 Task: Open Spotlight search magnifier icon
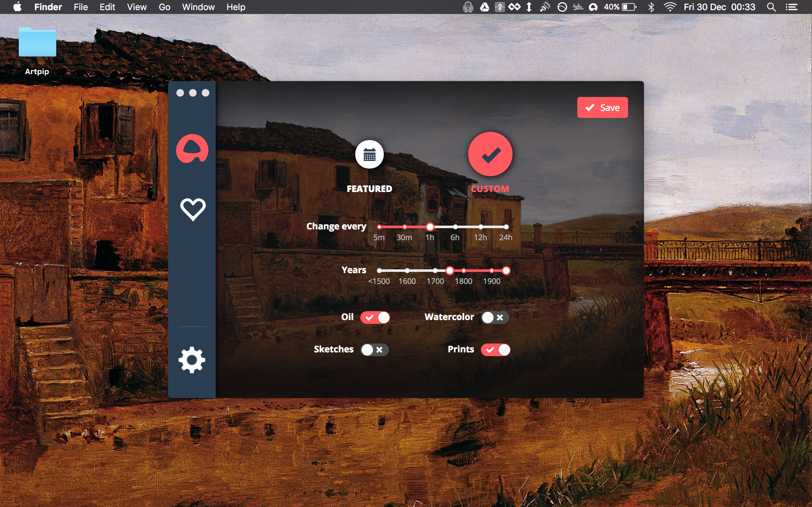point(771,7)
